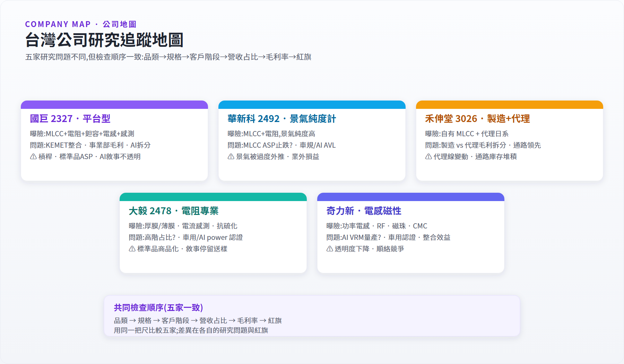Screen dimensions: 624x364
Task: Click 曝險:厚膜/薄膜・電流感測 line
Action: click(x=183, y=226)
